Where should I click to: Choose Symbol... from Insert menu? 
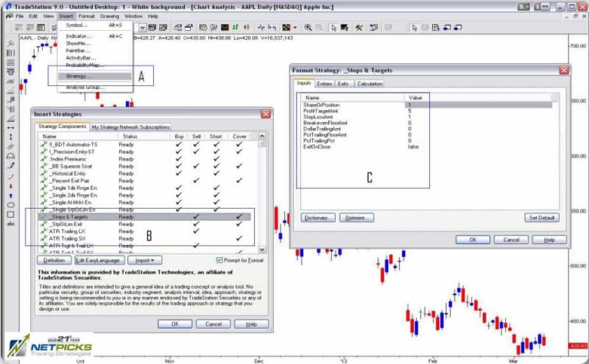95,25
